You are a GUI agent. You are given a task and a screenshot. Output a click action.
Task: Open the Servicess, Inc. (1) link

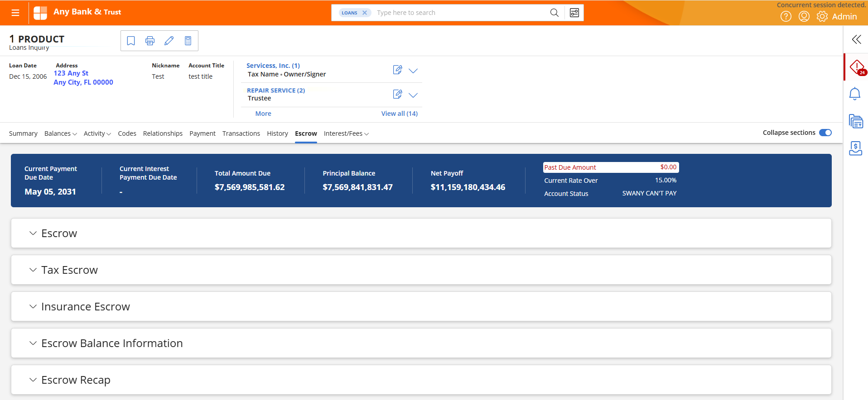coord(273,66)
